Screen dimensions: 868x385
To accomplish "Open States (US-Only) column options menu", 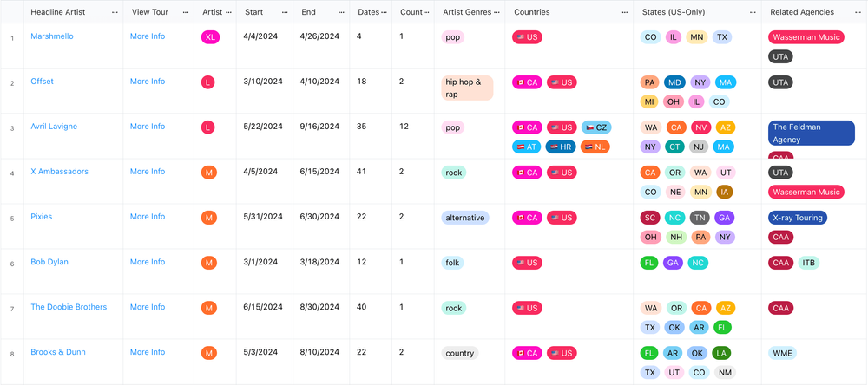I will [753, 12].
